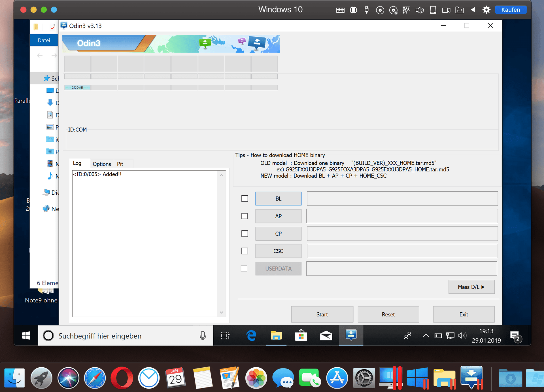Launch Opera browser from the Dock

click(122, 378)
